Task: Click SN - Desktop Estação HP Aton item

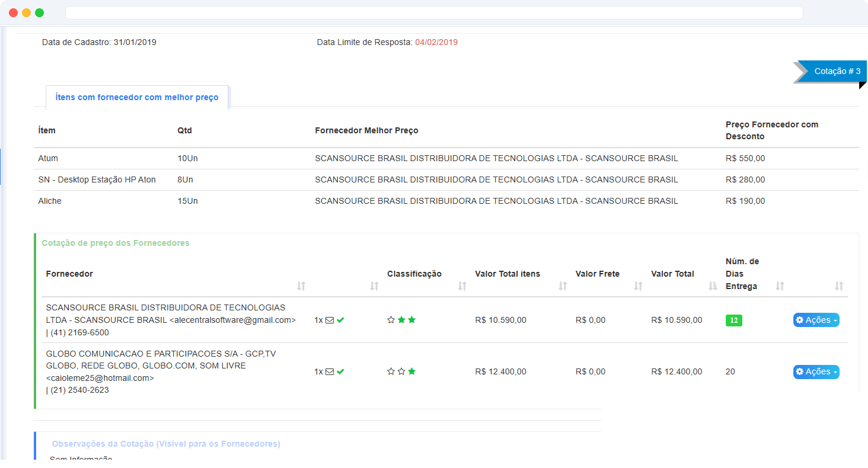Action: point(97,179)
